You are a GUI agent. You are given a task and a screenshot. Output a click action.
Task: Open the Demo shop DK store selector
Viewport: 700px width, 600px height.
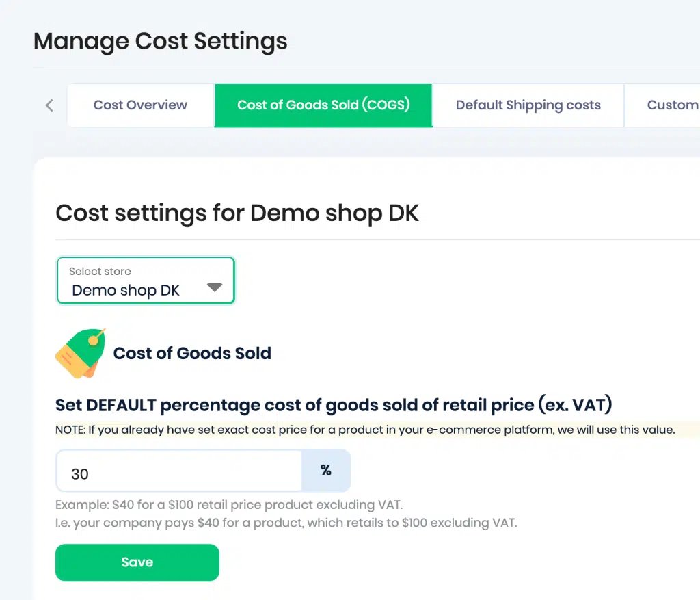[146, 281]
